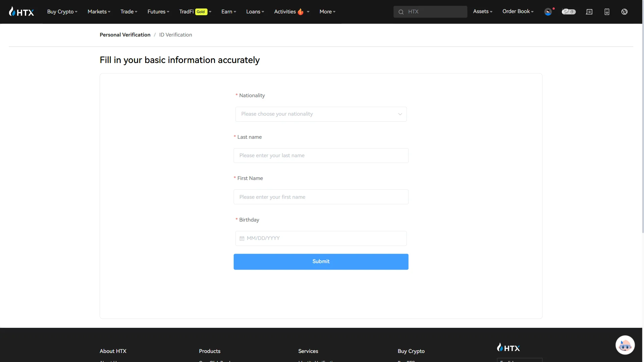Open the messages notification icon
The width and height of the screenshot is (644, 362).
coord(589,12)
